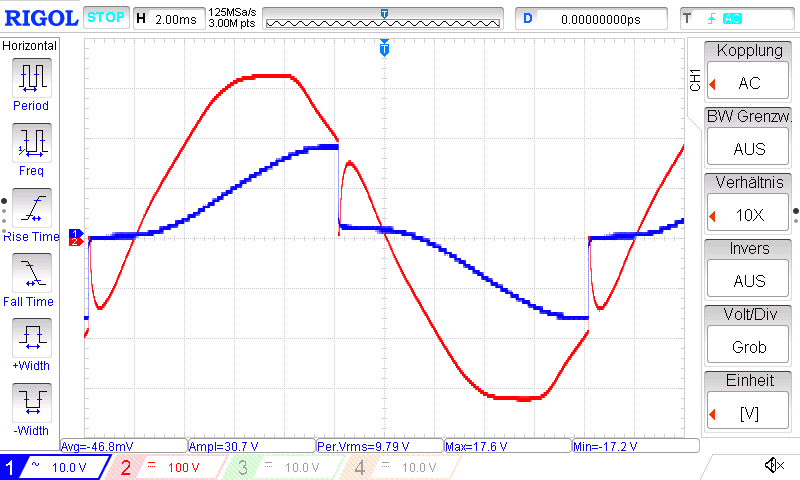Click the CH1 side menu label
The height and width of the screenshot is (480, 800).
694,80
